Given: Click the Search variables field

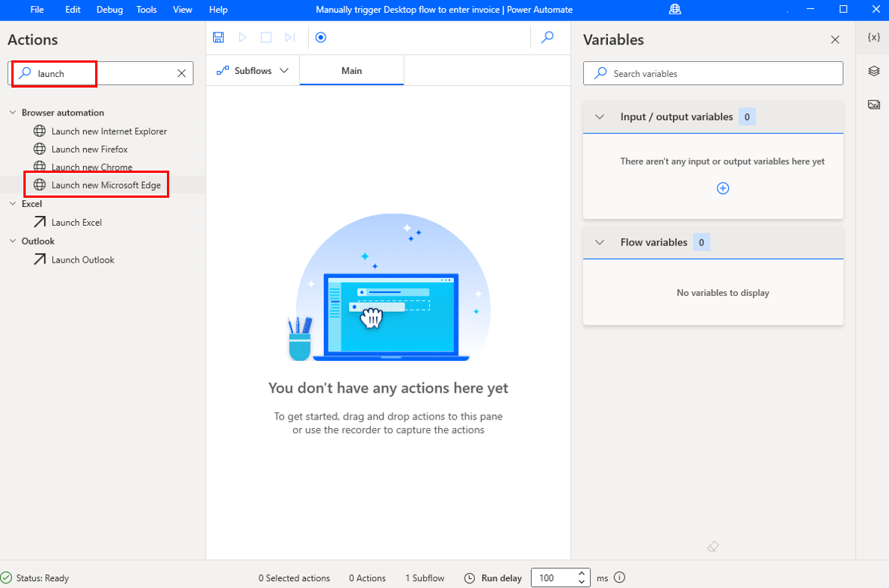Looking at the screenshot, I should point(721,73).
